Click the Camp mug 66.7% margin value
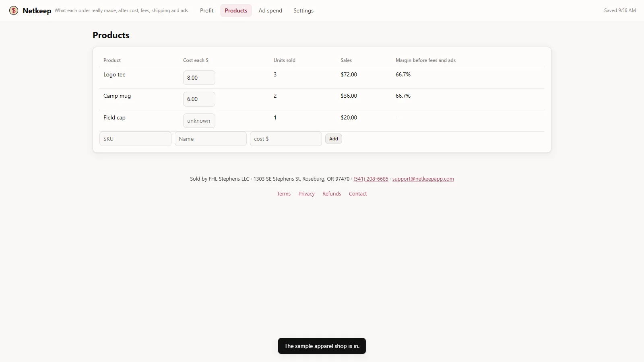This screenshot has height=362, width=644. 403,96
